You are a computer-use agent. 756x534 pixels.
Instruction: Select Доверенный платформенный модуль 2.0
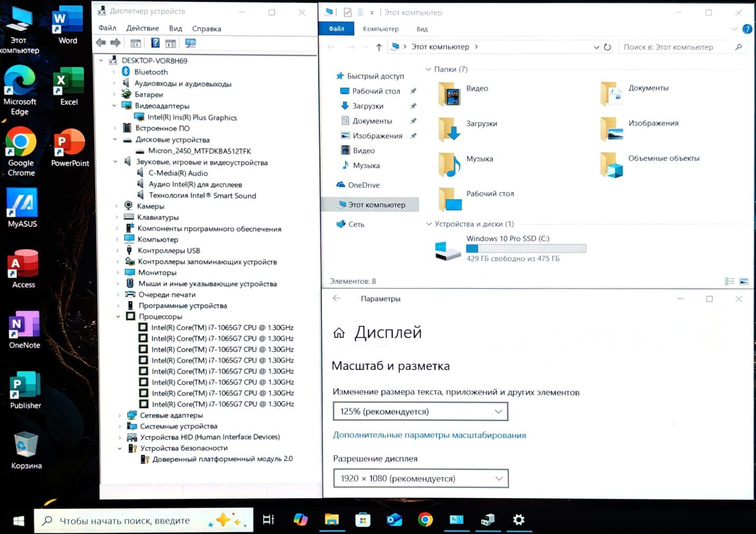pyautogui.click(x=216, y=459)
